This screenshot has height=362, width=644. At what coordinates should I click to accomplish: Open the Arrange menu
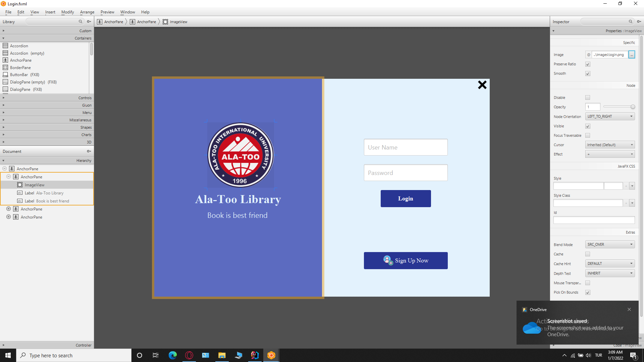[87, 12]
